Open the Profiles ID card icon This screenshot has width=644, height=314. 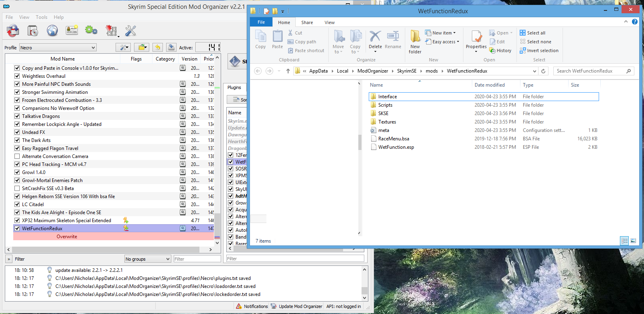pyautogui.click(x=72, y=30)
